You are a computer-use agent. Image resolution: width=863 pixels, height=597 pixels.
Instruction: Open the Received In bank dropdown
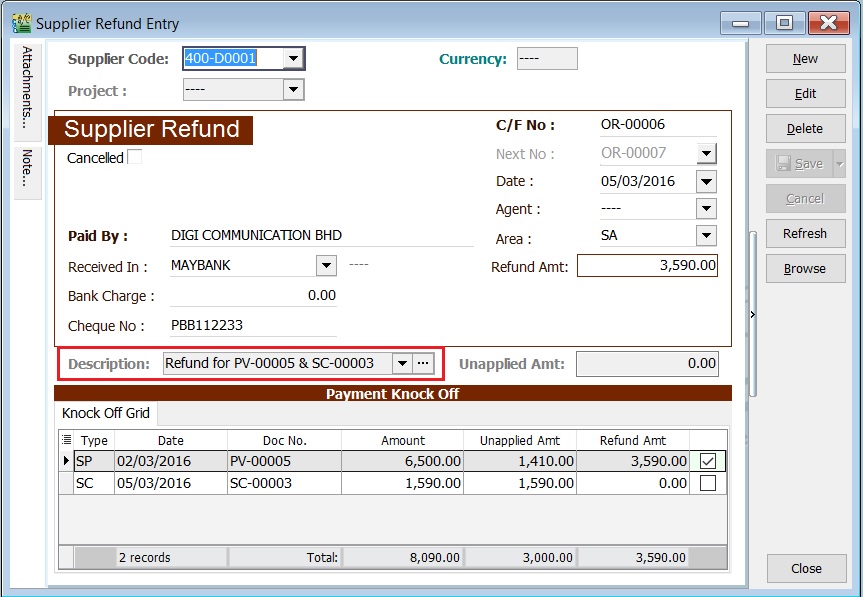coord(325,265)
